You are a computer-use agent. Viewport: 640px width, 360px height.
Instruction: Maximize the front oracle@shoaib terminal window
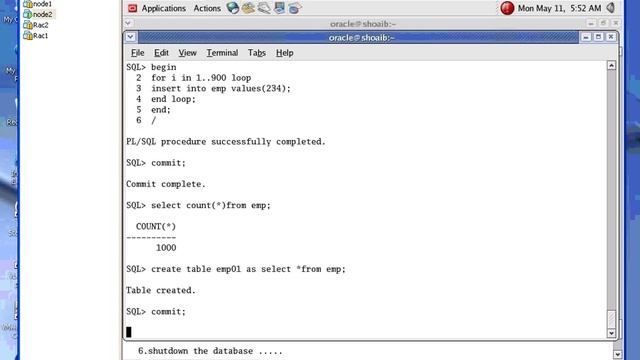[x=598, y=37]
